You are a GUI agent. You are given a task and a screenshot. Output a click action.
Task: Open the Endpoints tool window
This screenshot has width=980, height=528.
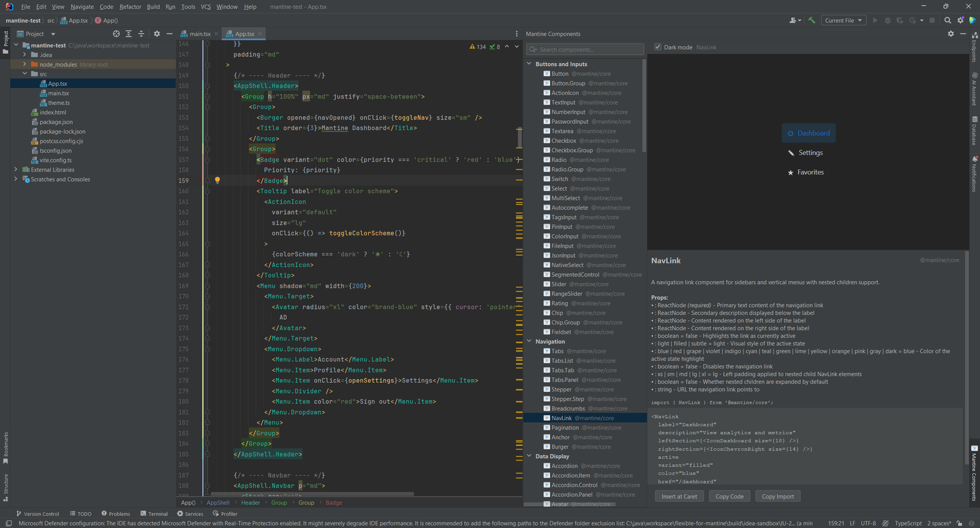pyautogui.click(x=974, y=46)
